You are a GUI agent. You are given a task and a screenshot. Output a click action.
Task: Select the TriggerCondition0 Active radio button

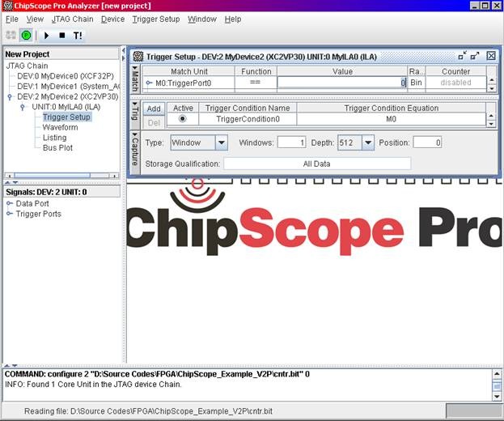coord(183,119)
